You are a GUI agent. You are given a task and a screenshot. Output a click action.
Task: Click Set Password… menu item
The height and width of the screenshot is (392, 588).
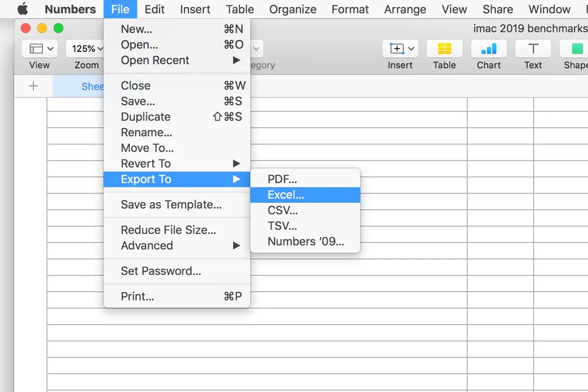(x=161, y=271)
